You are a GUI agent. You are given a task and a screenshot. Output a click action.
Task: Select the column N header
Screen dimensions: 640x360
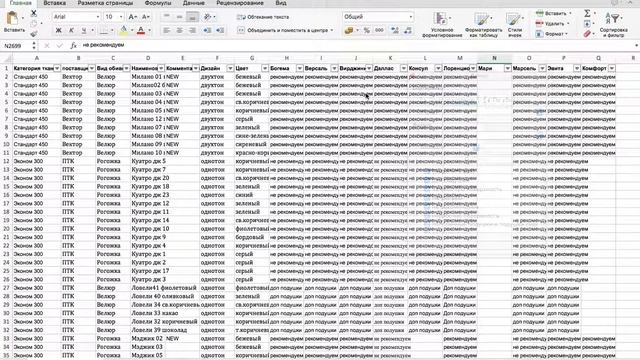pyautogui.click(x=494, y=58)
